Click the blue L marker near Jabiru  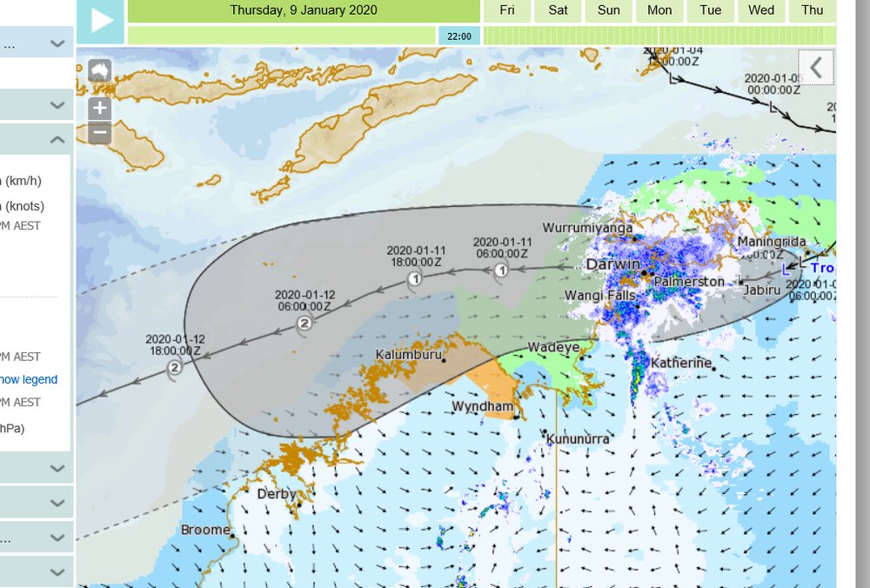786,268
